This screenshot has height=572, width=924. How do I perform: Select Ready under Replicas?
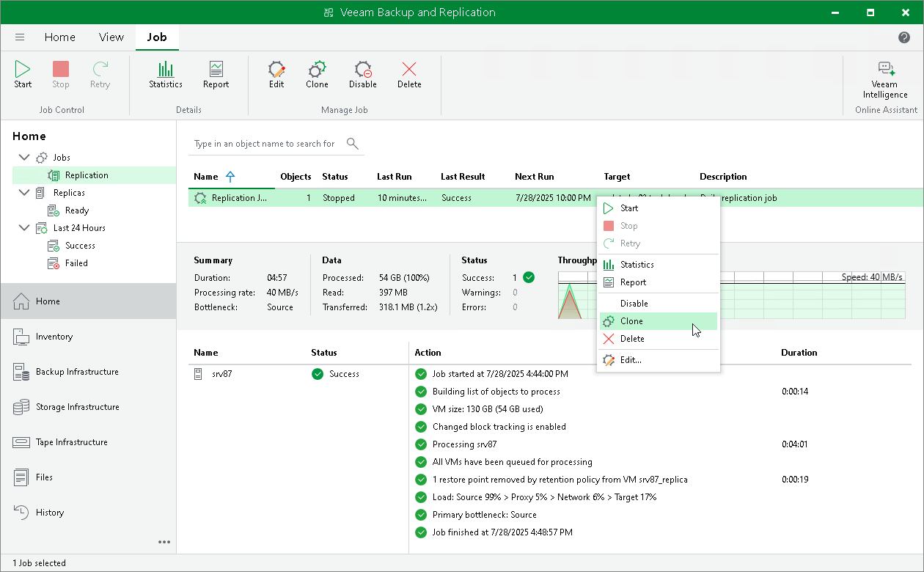[x=77, y=210]
